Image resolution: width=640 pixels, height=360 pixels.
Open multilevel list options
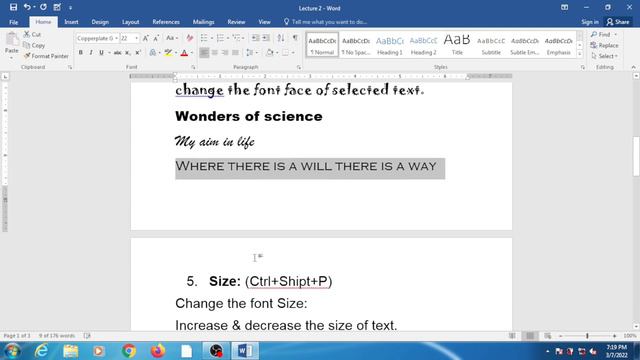(x=237, y=38)
